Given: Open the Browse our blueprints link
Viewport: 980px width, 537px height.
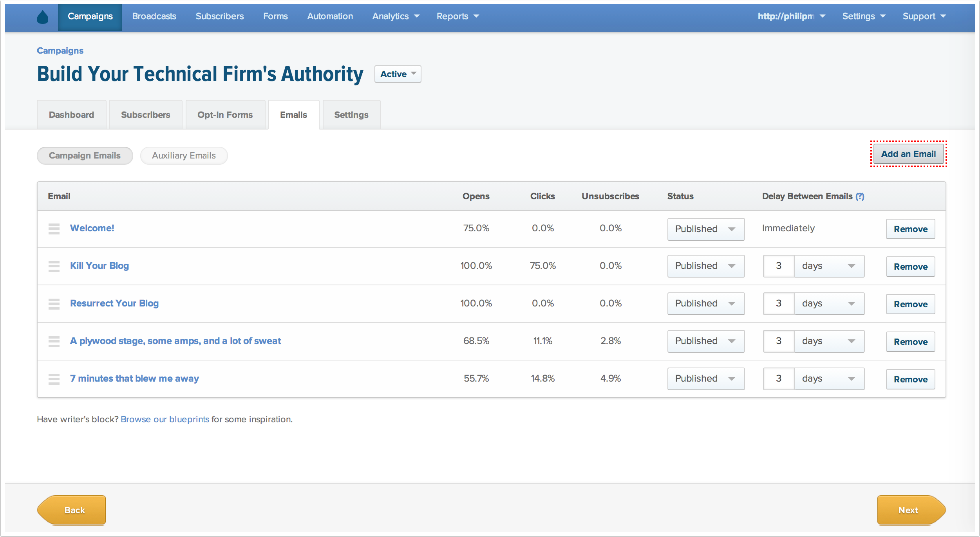Looking at the screenshot, I should click(165, 420).
